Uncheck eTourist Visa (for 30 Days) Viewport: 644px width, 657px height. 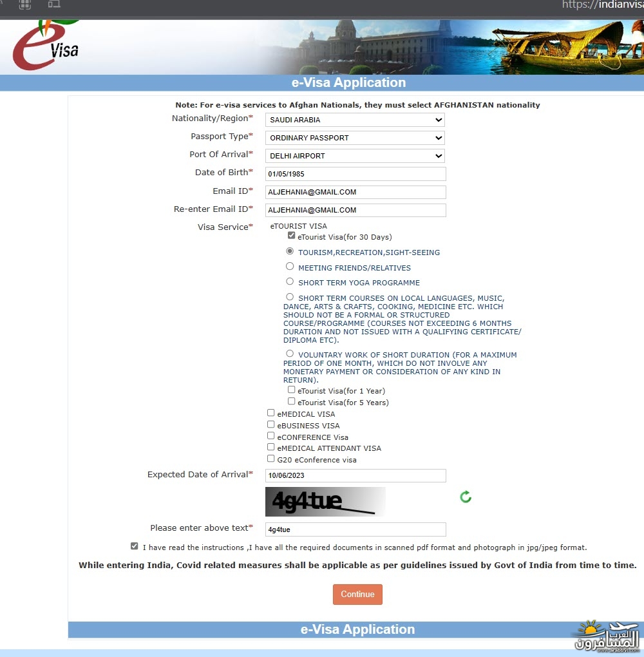(x=291, y=236)
